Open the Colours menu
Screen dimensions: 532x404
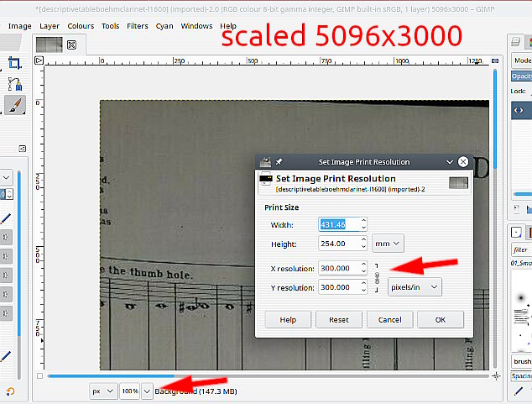coord(81,26)
